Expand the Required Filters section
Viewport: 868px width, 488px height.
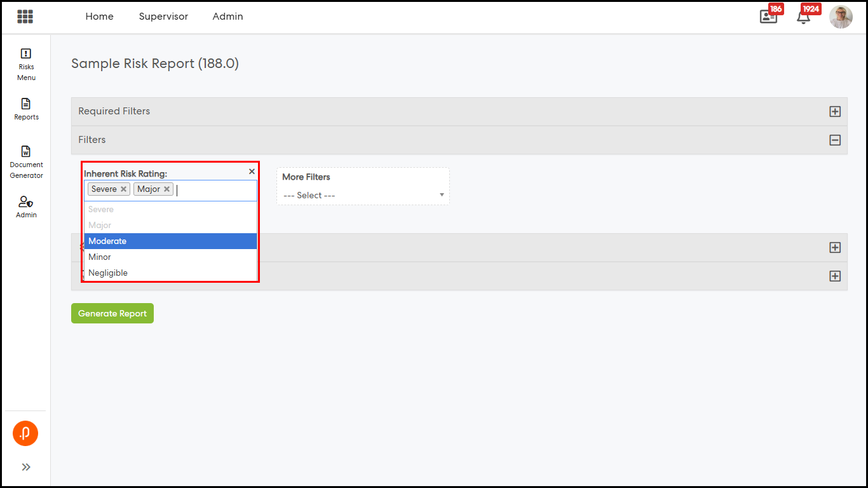[x=835, y=112]
